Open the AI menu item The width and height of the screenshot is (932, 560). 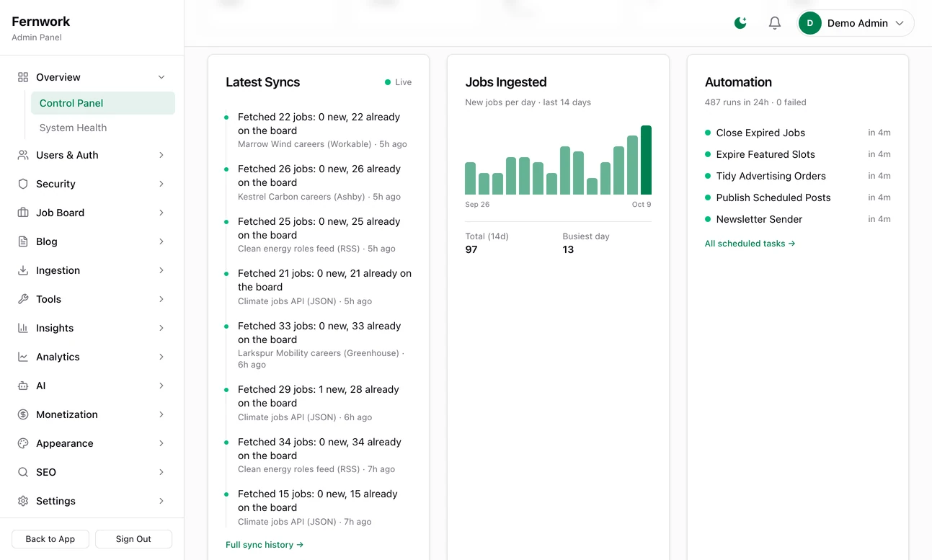[92, 386]
